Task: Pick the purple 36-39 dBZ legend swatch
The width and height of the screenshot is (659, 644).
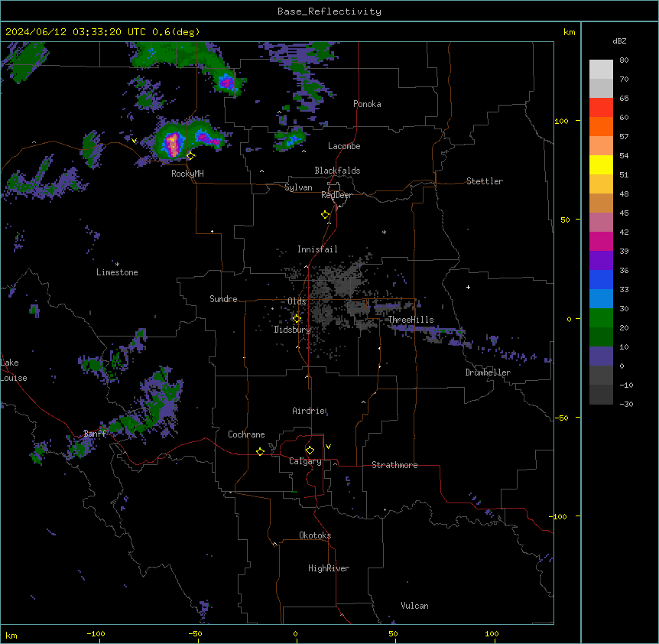Action: [601, 261]
